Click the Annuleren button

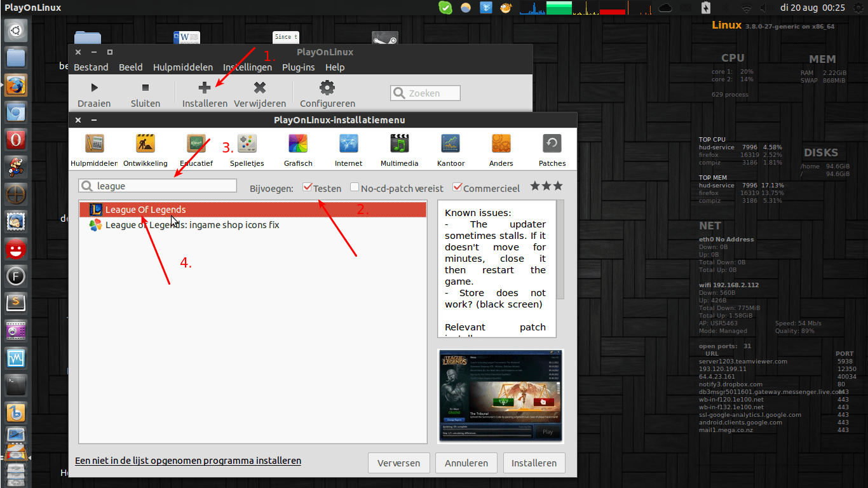tap(466, 463)
